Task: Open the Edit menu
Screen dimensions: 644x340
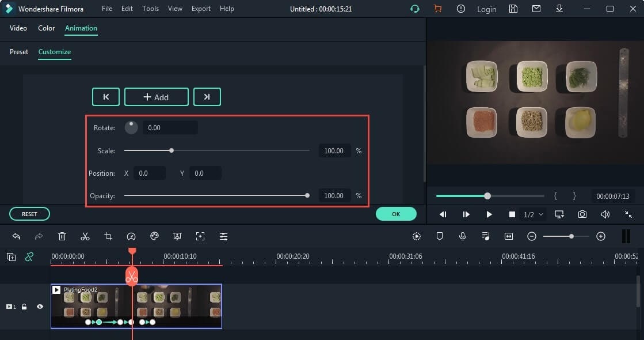Action: click(127, 9)
